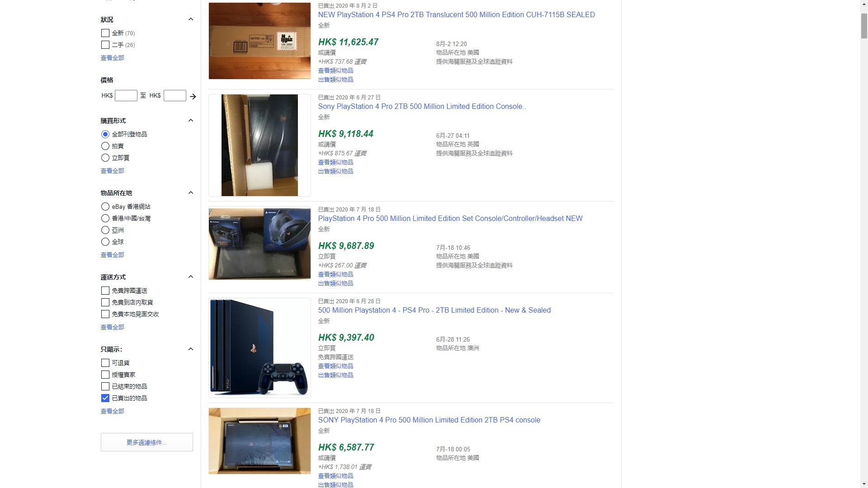Collapse the 物品所在地 filter section
This screenshot has width=868, height=488.
coord(191,193)
